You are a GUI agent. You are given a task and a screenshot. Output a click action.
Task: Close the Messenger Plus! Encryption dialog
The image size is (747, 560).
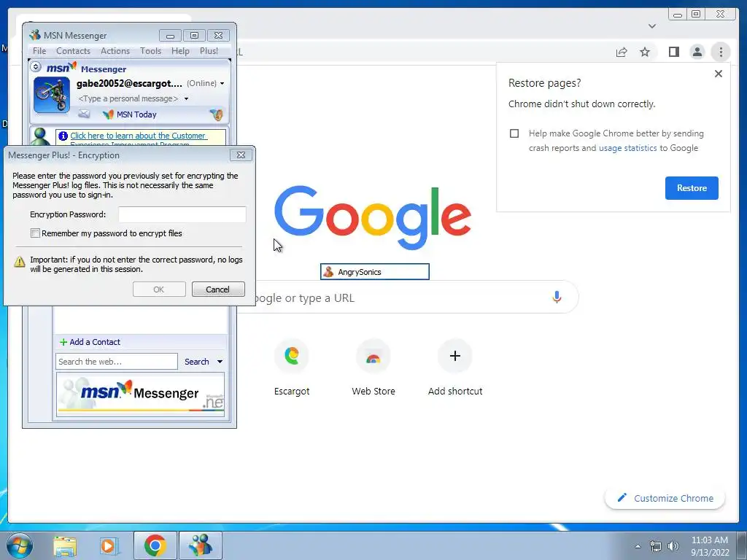click(241, 155)
